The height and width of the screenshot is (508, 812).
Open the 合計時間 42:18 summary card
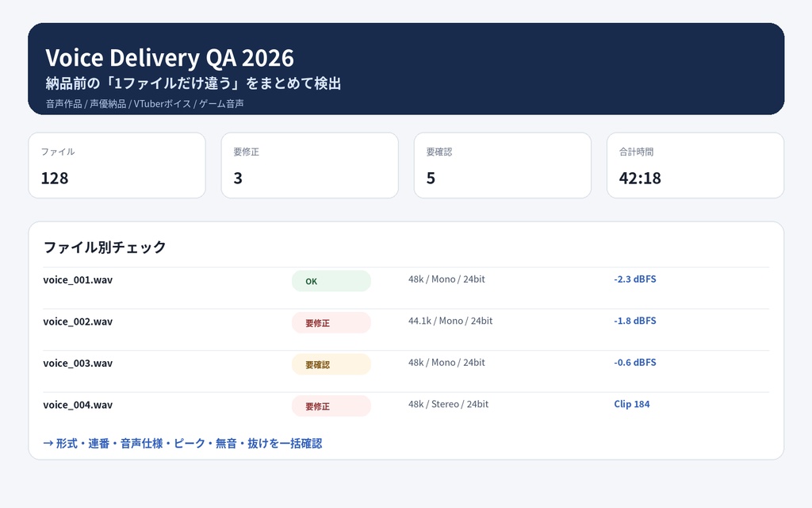coord(695,165)
